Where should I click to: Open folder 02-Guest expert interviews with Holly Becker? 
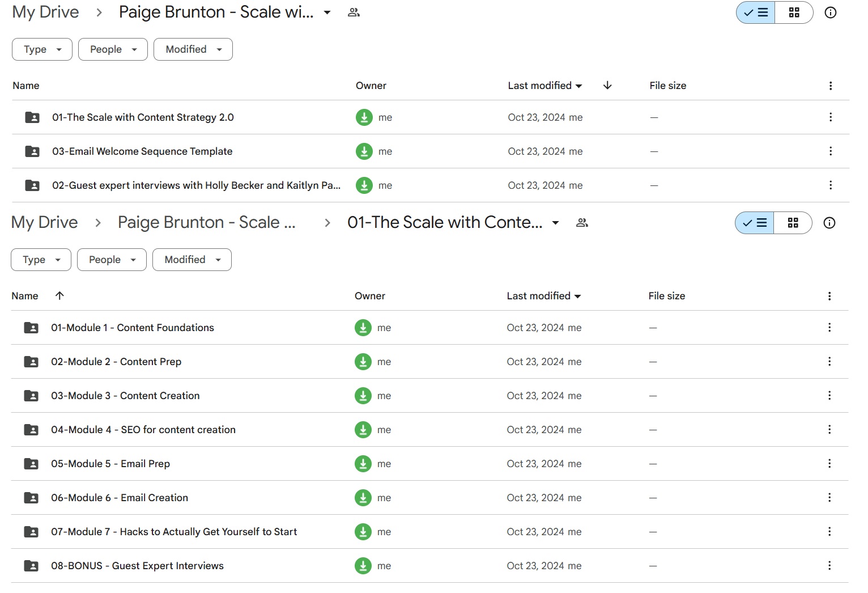coord(196,185)
